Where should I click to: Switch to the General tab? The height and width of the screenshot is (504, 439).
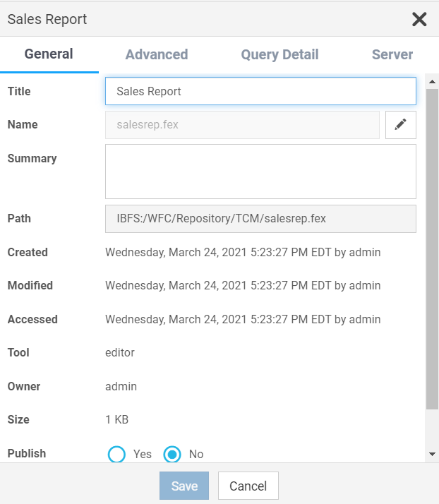click(x=49, y=54)
